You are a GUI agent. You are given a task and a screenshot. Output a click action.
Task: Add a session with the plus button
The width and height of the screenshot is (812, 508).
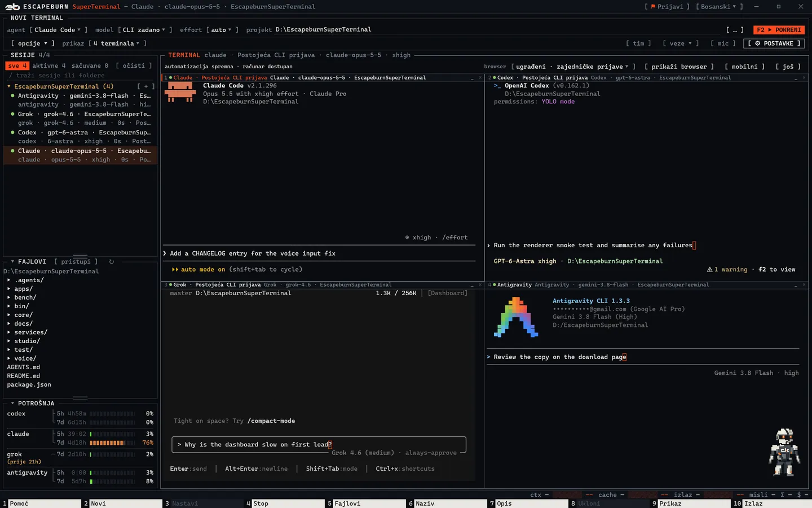[x=145, y=86]
